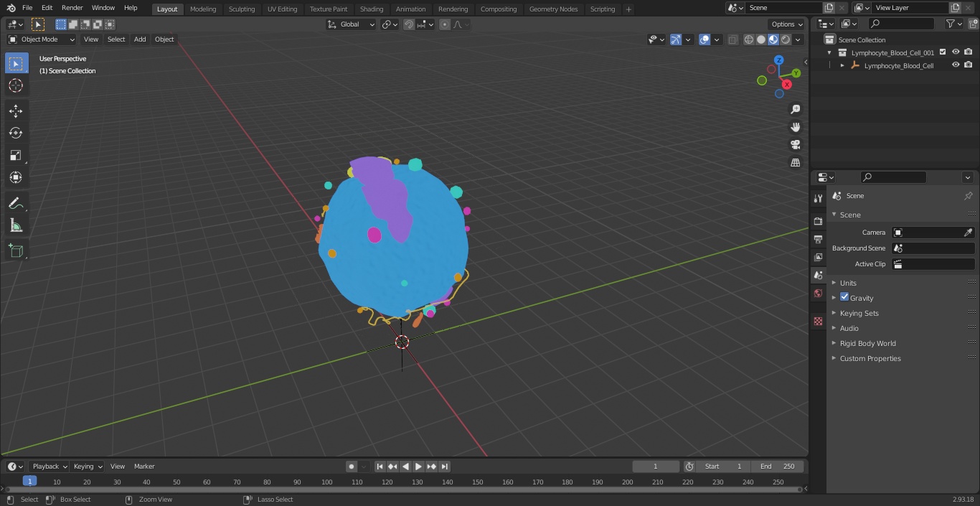Select the Cursor tool in the toolbar
980x506 pixels.
[x=16, y=85]
